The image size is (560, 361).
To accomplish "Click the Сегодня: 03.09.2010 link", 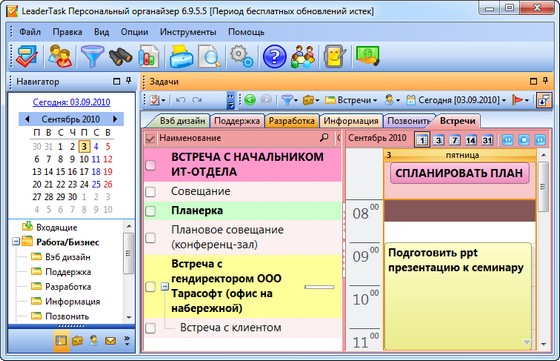I will (71, 102).
